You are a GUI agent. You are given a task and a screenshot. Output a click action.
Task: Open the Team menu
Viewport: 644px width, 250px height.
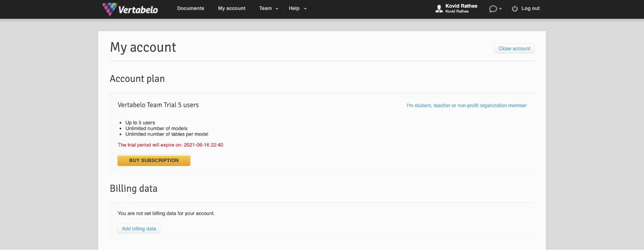click(265, 8)
